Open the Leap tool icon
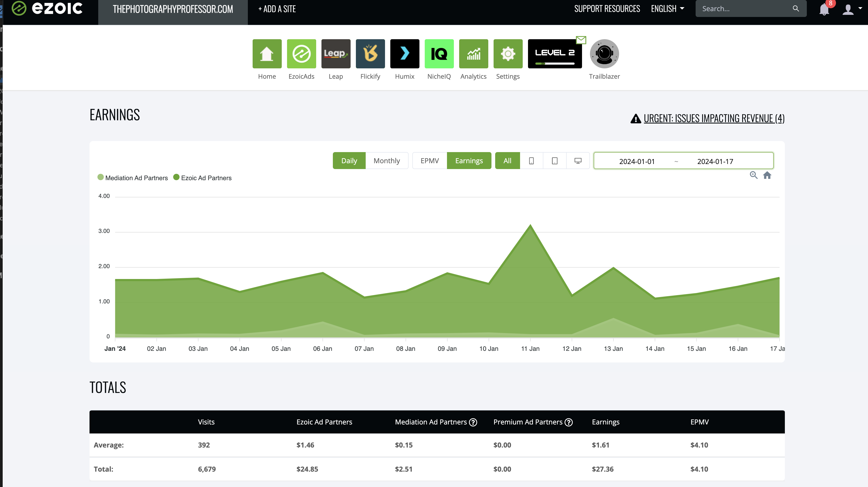Image resolution: width=868 pixels, height=487 pixels. click(335, 54)
